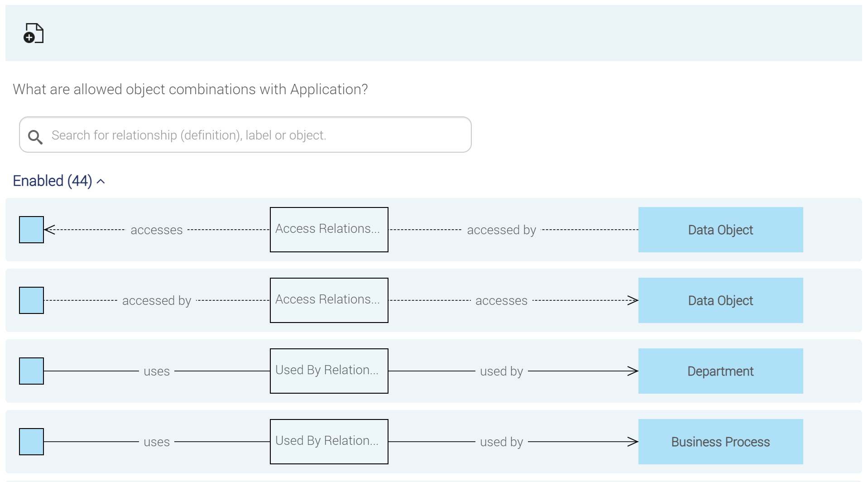Click 'used by' label in Business Process row
The image size is (868, 482).
pos(501,442)
